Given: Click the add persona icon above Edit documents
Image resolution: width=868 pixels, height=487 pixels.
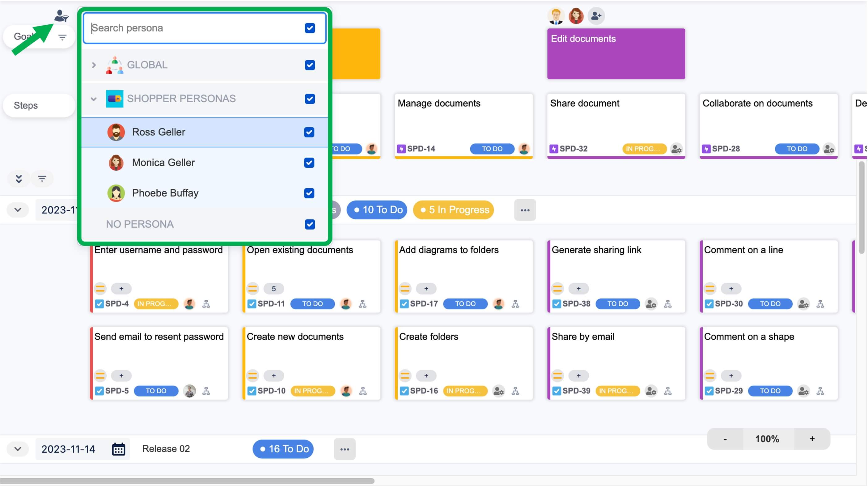Looking at the screenshot, I should 596,16.
